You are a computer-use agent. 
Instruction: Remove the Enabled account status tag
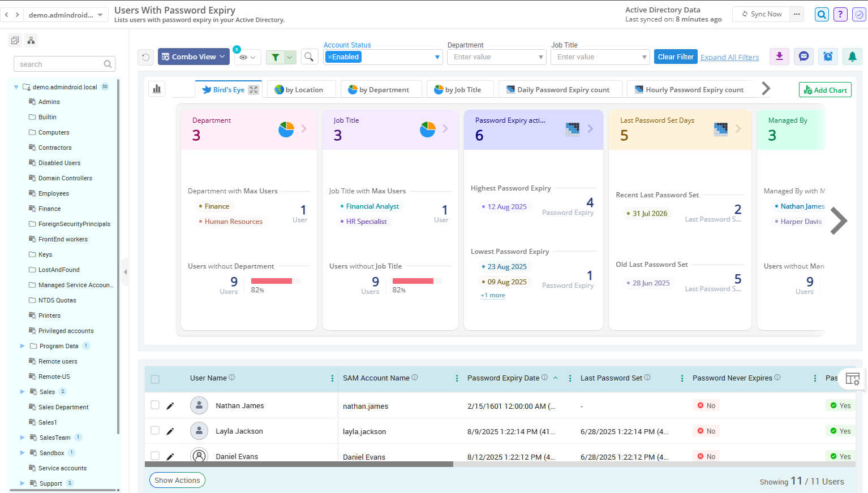click(x=330, y=57)
